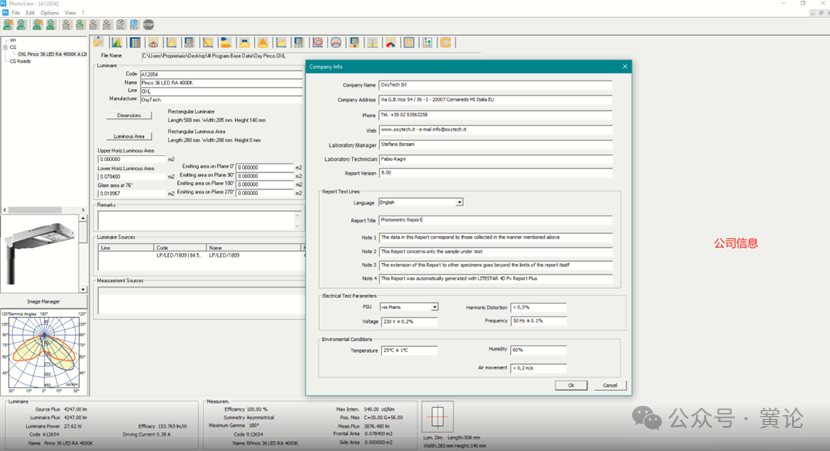Click the Laboratory Technician input field
This screenshot has width=830, height=451.
click(x=495, y=159)
